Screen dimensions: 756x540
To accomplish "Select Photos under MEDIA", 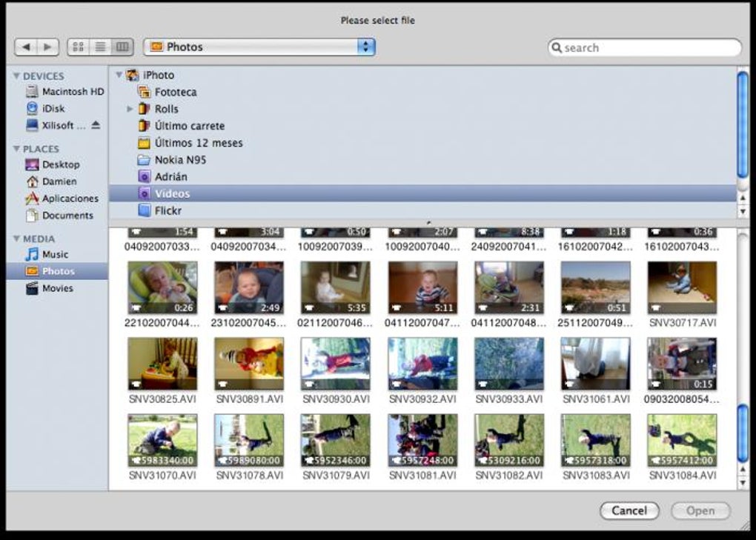I will coord(57,271).
